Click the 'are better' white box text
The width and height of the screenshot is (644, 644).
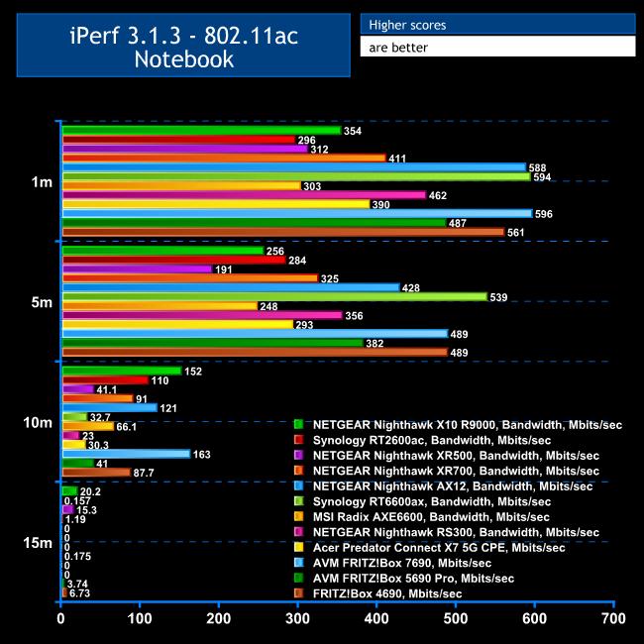click(398, 48)
